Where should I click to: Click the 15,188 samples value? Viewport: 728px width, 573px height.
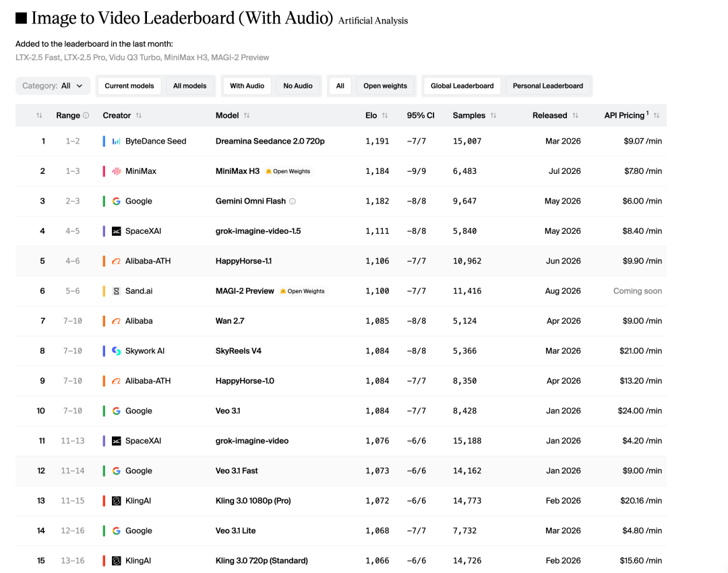pos(467,441)
